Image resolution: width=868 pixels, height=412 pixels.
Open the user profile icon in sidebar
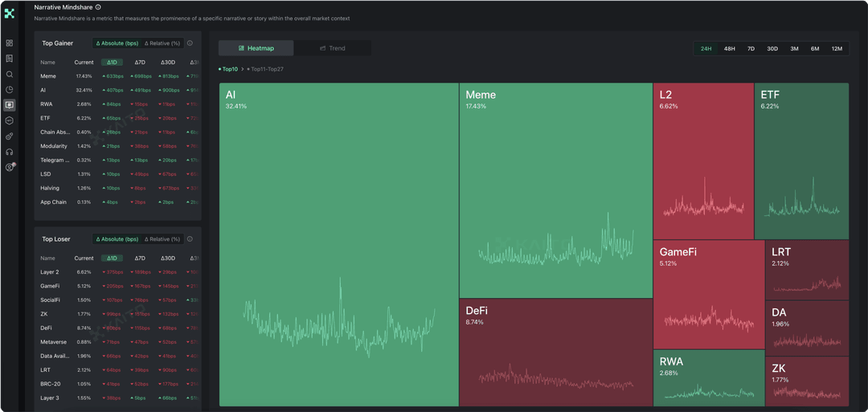(x=10, y=167)
